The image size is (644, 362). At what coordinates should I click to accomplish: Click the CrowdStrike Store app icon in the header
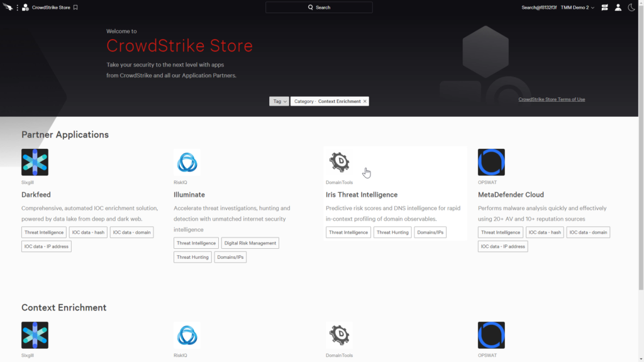25,8
